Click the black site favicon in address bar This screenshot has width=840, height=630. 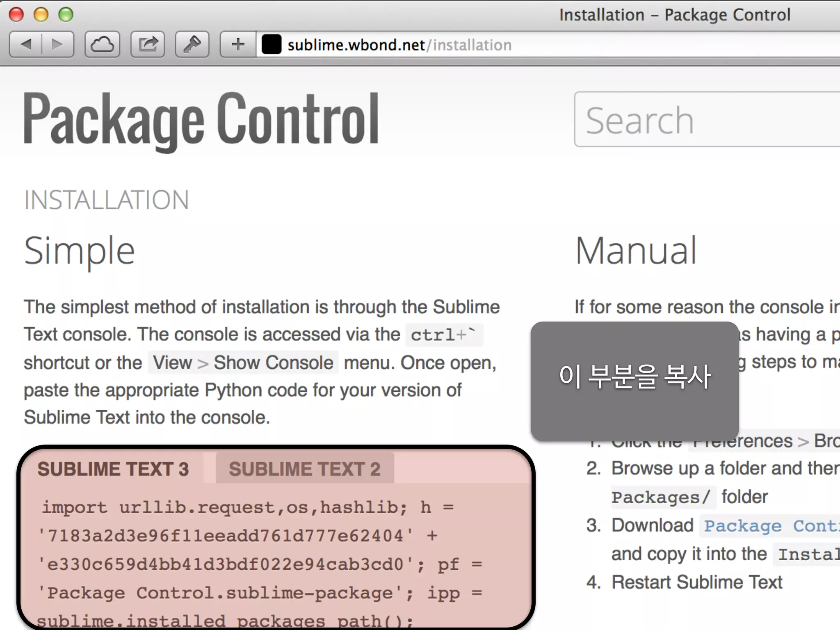272,44
